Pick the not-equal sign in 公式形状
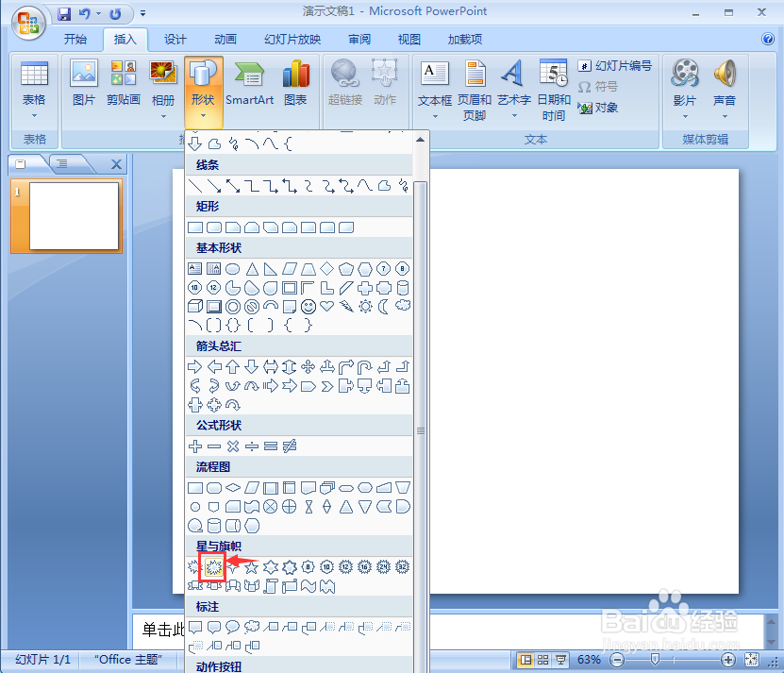Screen dimensions: 784x673 (290, 446)
